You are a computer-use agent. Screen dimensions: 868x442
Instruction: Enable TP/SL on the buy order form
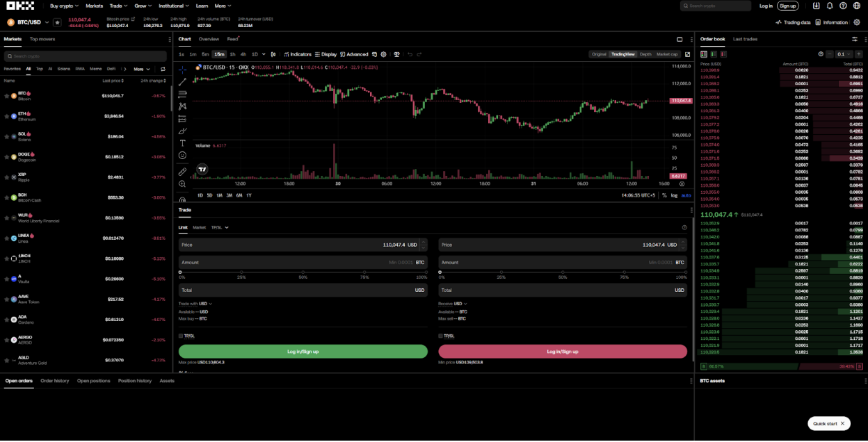coord(181,336)
